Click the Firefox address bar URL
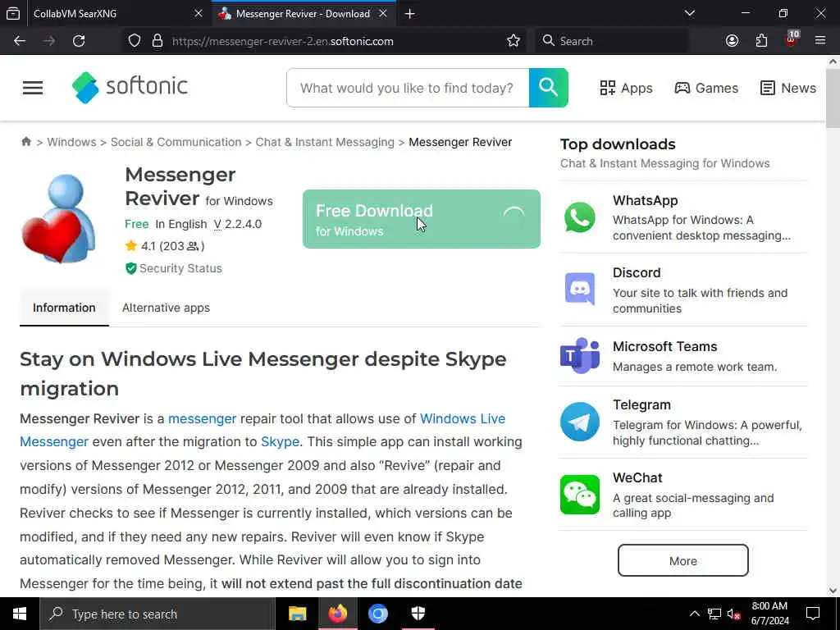This screenshot has width=840, height=630. [283, 41]
